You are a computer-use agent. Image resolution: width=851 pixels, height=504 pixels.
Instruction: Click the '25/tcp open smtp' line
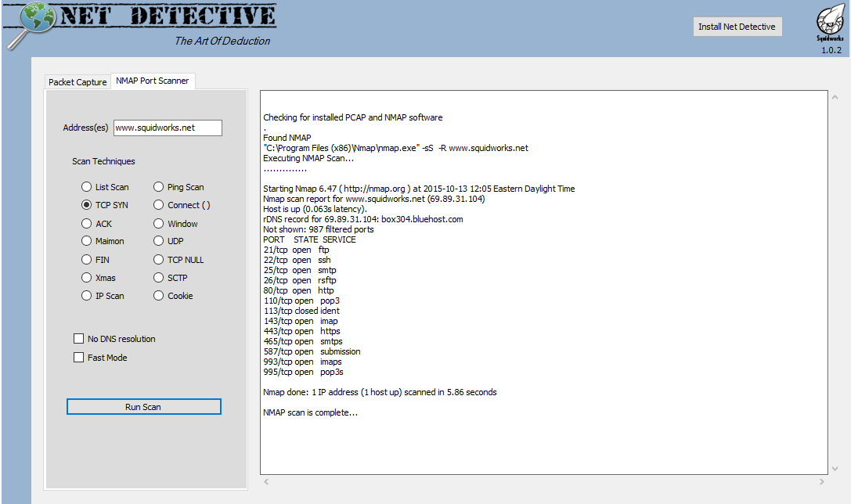[x=300, y=270]
